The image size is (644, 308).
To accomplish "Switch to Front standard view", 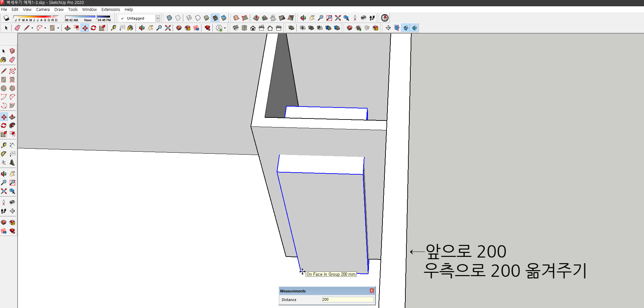I will (x=253, y=28).
